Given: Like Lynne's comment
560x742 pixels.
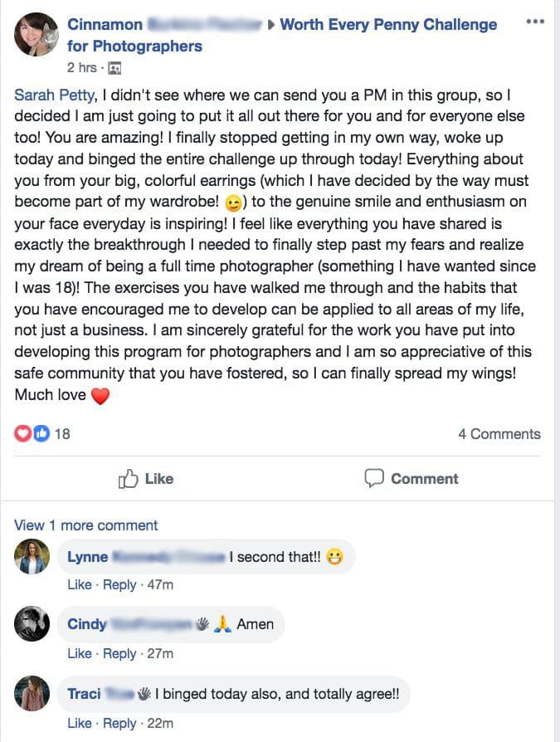Looking at the screenshot, I should coord(79,584).
